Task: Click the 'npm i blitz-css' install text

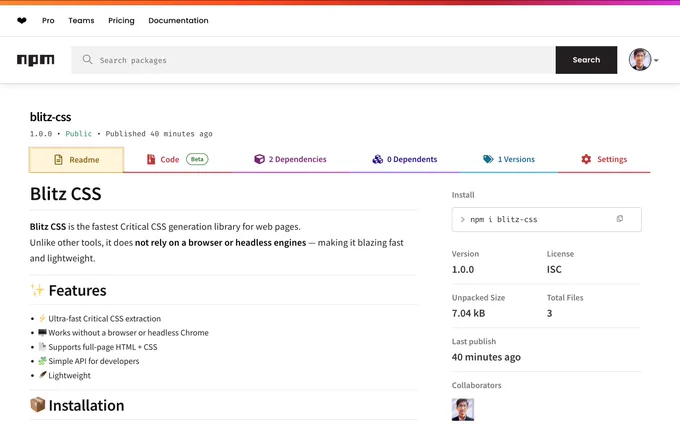Action: tap(503, 219)
